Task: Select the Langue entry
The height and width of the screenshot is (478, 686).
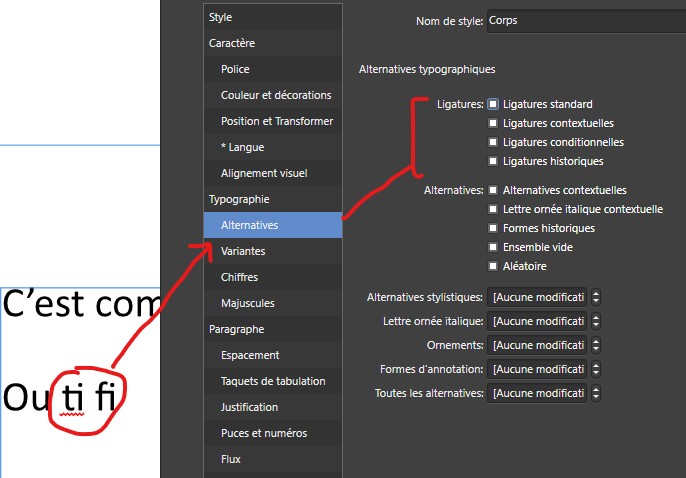Action: point(273,147)
